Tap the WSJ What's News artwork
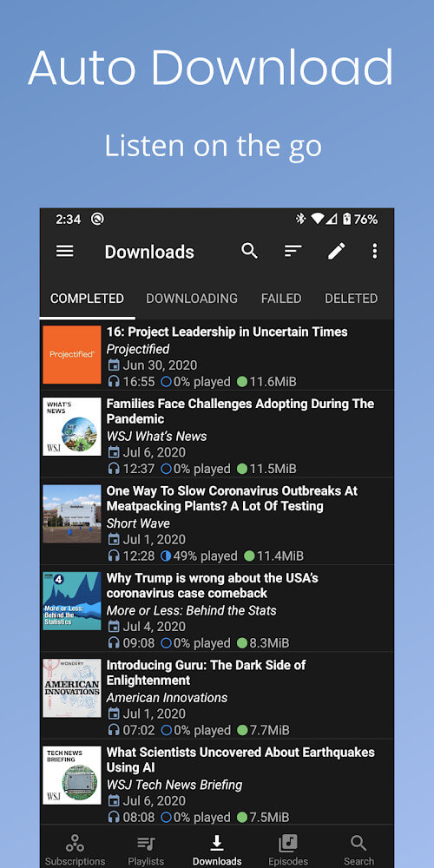 pyautogui.click(x=72, y=426)
